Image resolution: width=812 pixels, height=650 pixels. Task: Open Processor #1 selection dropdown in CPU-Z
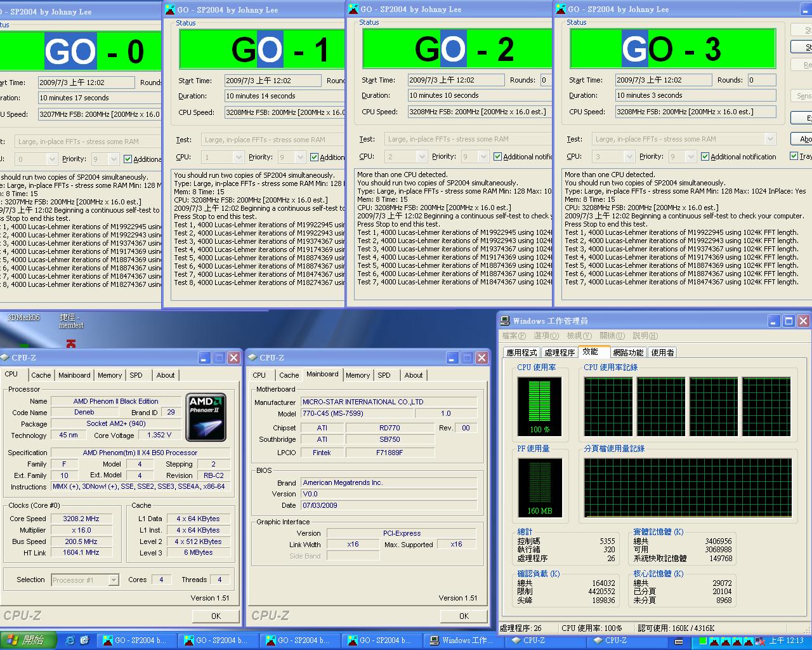pyautogui.click(x=114, y=580)
